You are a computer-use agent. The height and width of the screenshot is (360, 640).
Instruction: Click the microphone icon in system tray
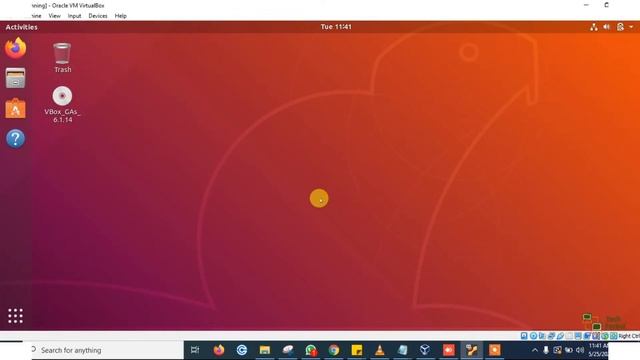point(546,350)
